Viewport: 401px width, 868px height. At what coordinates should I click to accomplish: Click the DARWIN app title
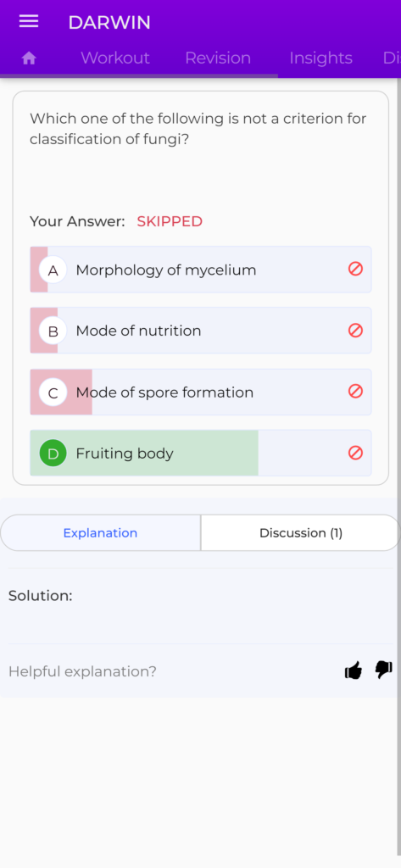(109, 23)
